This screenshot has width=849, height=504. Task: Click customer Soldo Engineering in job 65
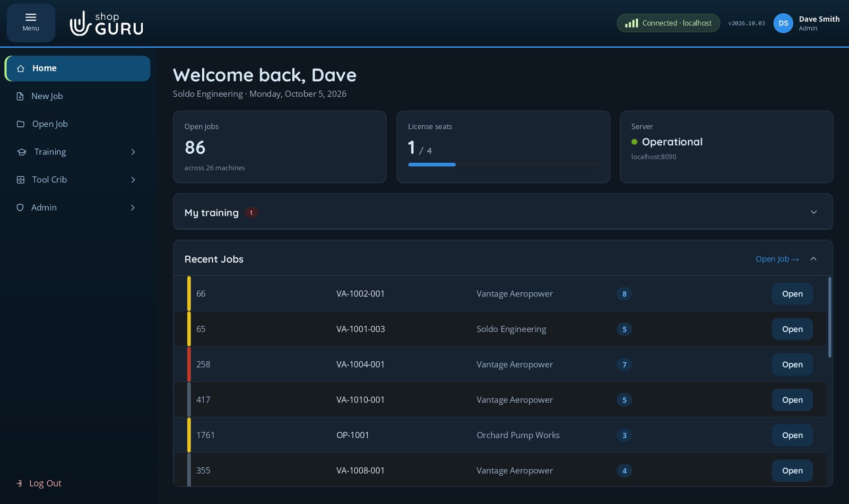(511, 329)
